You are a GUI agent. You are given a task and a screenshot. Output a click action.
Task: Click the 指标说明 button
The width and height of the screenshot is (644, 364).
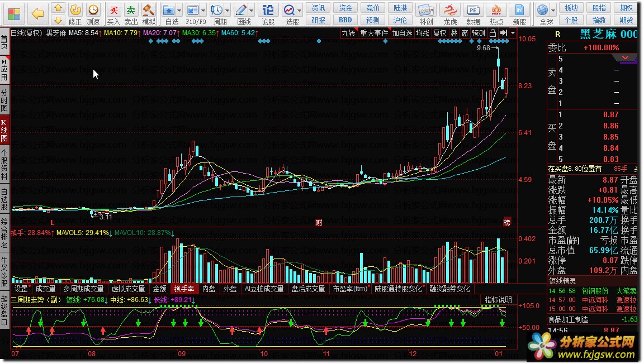coord(498,300)
